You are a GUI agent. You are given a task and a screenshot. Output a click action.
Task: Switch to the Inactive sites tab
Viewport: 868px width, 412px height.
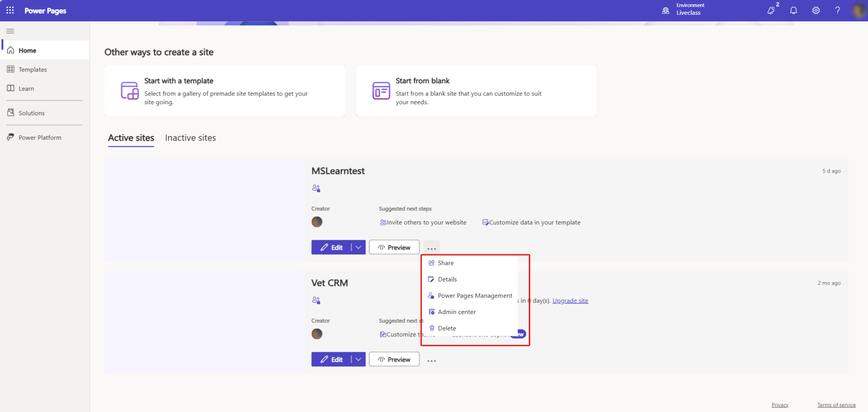coord(190,138)
